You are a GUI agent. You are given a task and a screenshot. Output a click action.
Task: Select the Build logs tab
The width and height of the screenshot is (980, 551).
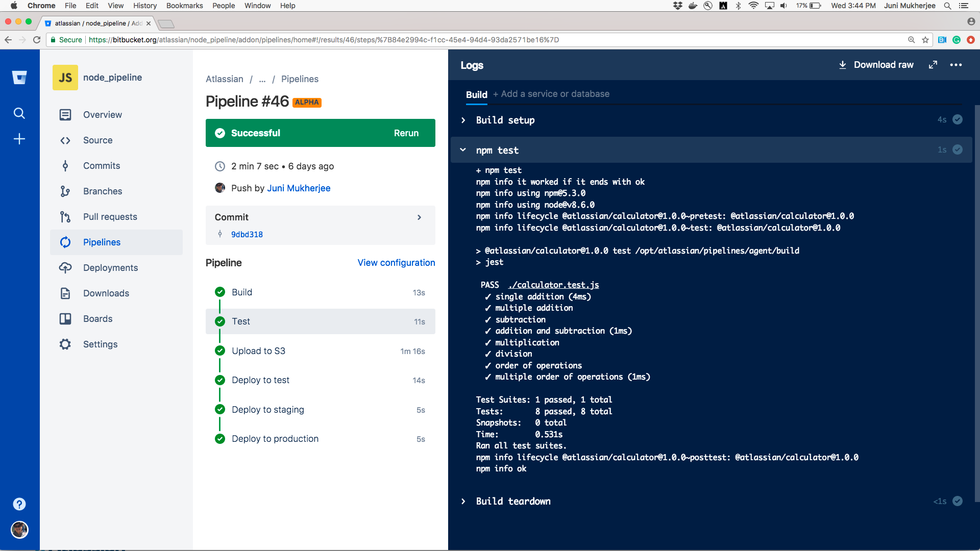(476, 94)
